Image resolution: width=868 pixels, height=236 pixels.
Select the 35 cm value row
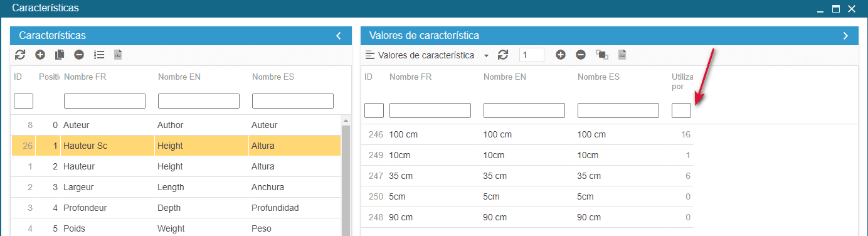527,176
